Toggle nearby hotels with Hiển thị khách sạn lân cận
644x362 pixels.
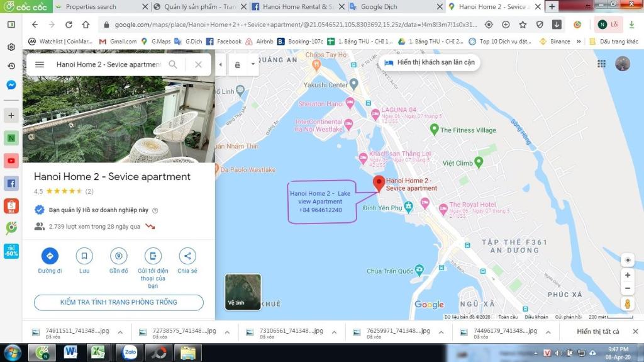[x=430, y=63]
